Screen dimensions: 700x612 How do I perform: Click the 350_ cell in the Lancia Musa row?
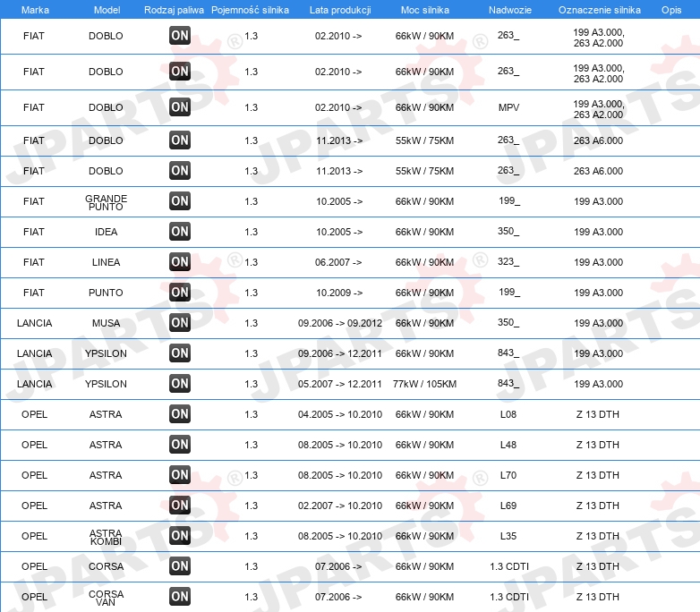click(x=508, y=322)
